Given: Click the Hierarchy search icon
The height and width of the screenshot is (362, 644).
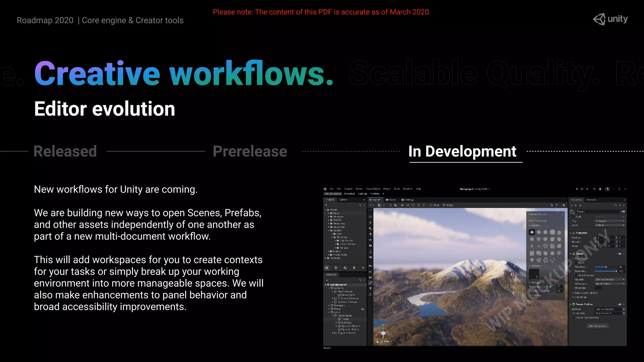Looking at the screenshot, I should click(360, 280).
